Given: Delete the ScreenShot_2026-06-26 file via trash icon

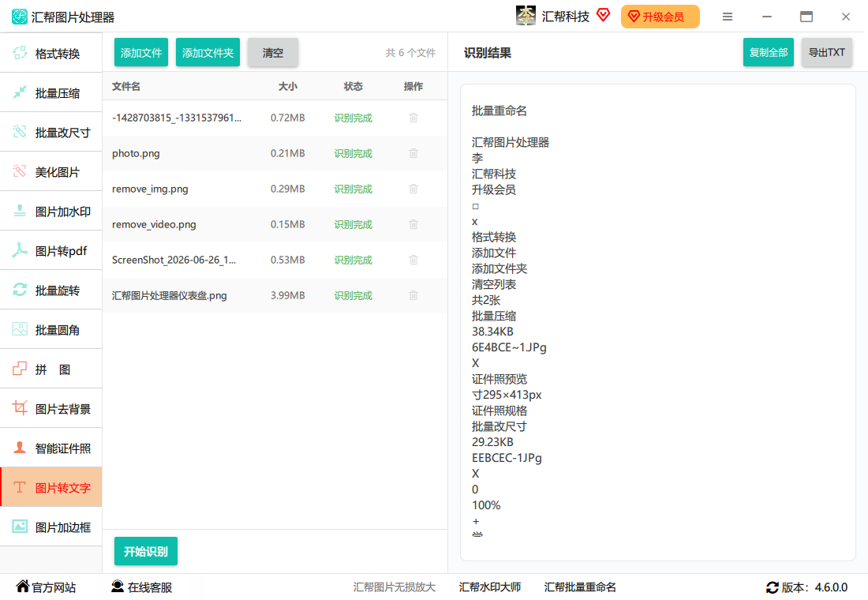Looking at the screenshot, I should point(413,259).
